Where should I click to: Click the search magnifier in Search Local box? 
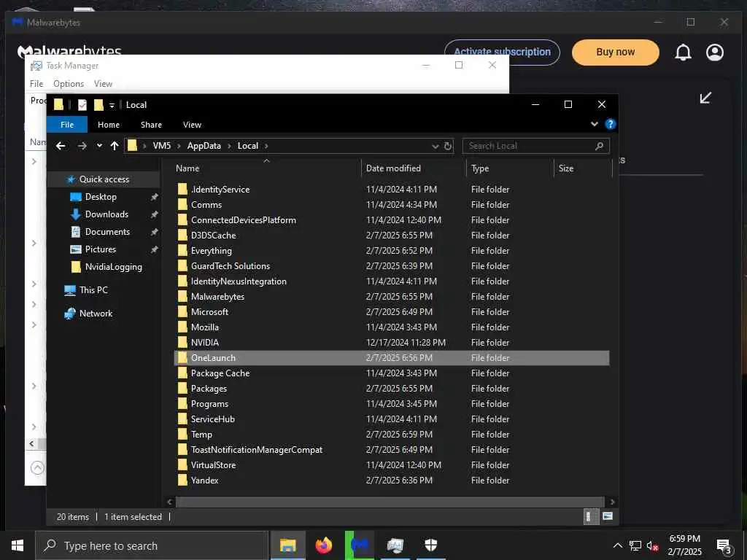click(600, 146)
